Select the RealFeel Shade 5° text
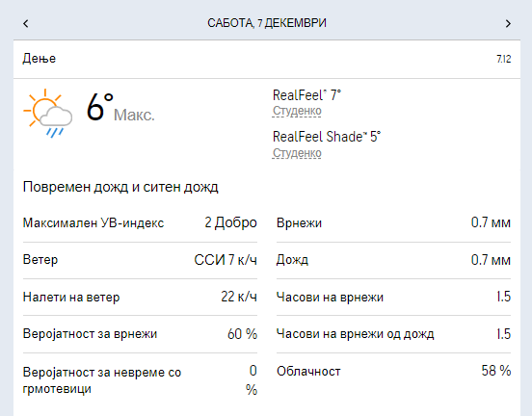This screenshot has width=532, height=416. pos(327,137)
